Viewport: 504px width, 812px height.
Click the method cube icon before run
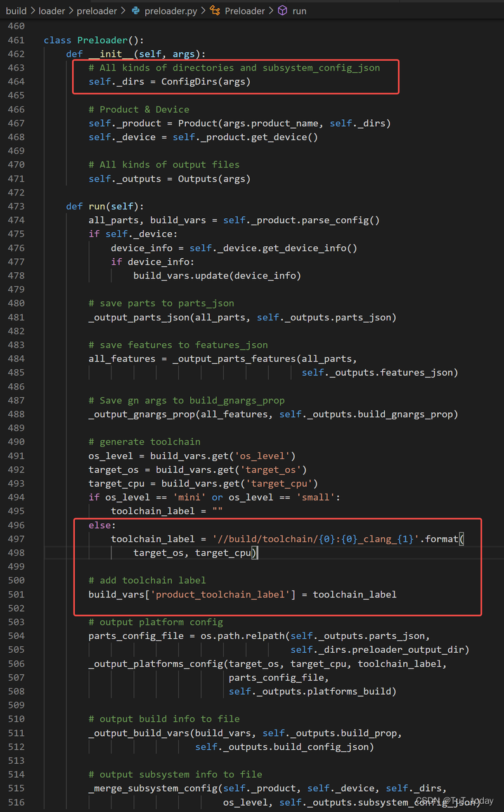(x=283, y=11)
